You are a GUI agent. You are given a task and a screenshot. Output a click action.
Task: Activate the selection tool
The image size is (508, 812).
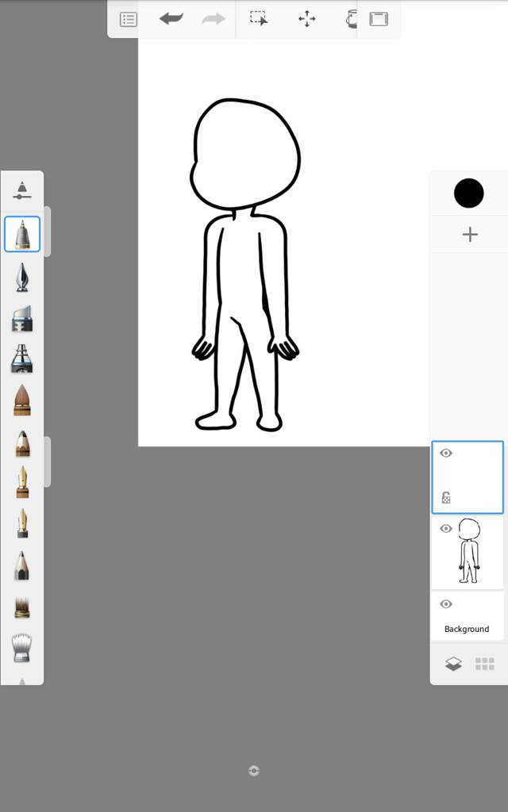tap(259, 19)
